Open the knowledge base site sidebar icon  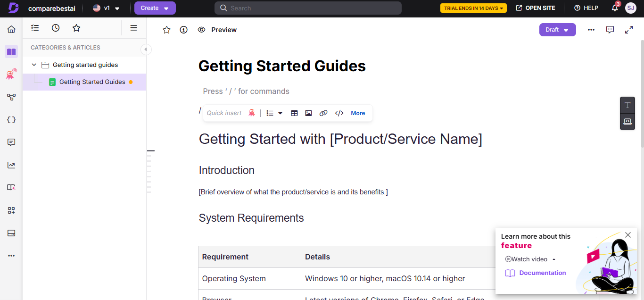coord(11,187)
